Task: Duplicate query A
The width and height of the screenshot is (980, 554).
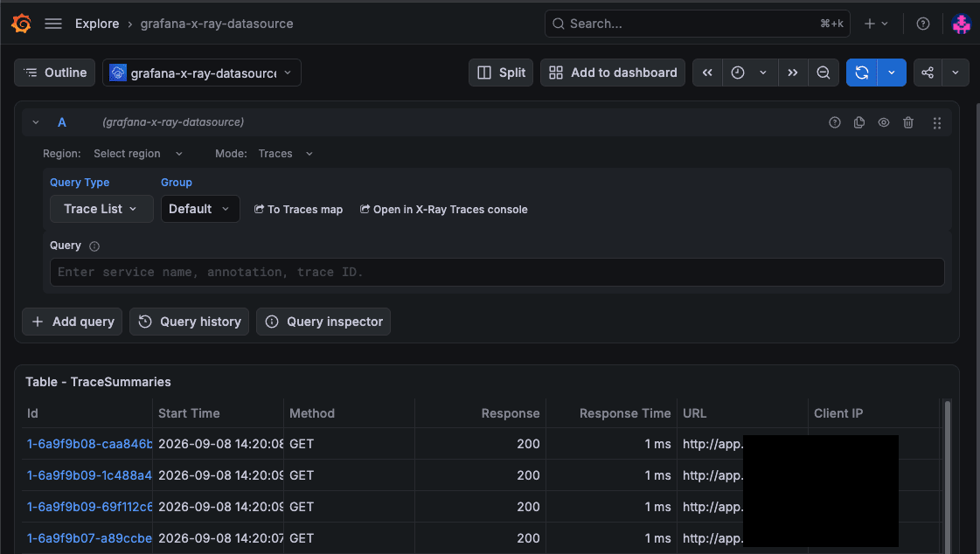Action: pyautogui.click(x=858, y=122)
